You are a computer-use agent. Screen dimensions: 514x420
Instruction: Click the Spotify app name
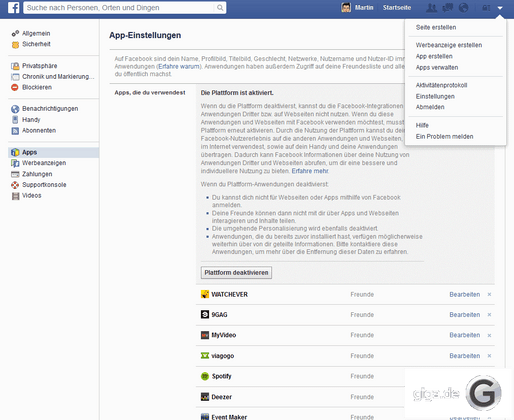click(221, 376)
